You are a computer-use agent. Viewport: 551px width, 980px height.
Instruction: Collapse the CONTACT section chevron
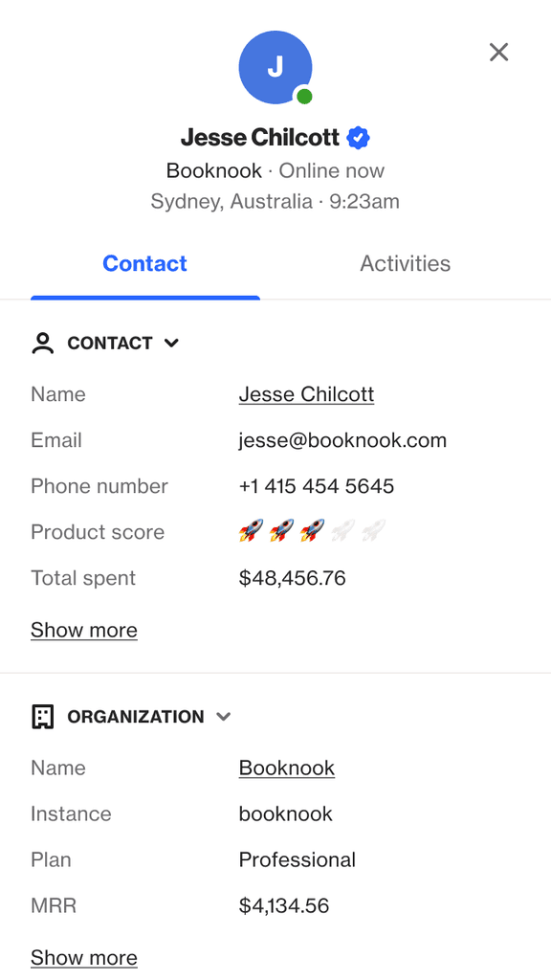click(171, 343)
